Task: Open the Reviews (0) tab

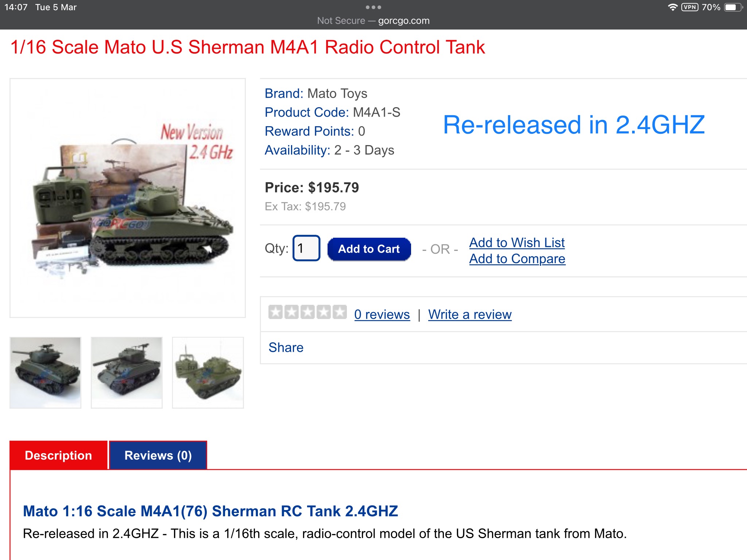Action: coord(158,455)
